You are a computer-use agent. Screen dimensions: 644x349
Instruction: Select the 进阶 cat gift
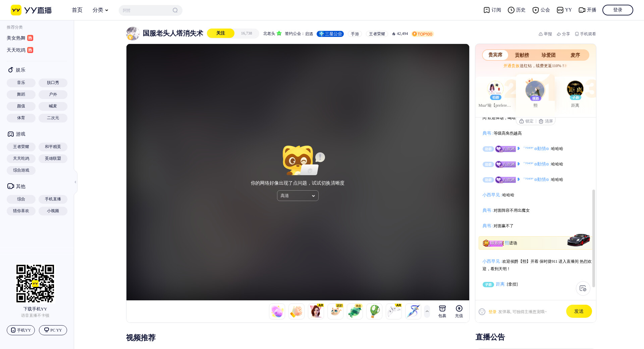click(335, 311)
